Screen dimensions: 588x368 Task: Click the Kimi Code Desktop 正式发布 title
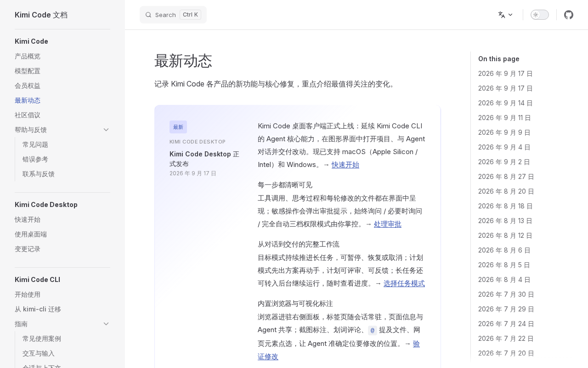[204, 159]
